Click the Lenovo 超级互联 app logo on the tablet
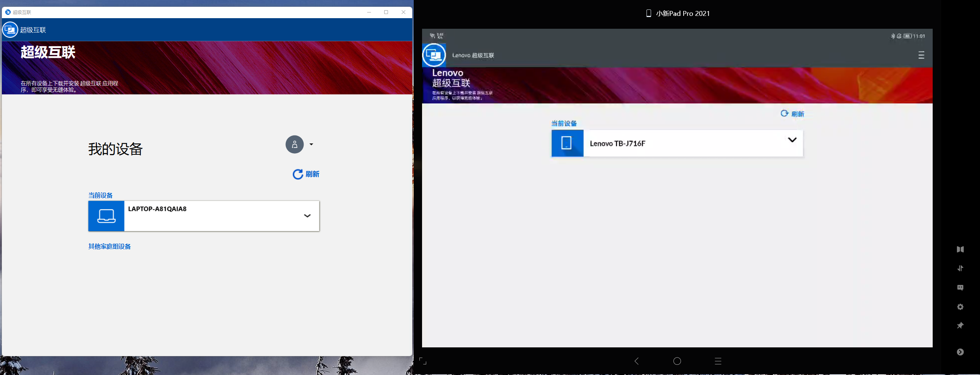This screenshot has width=980, height=375. (434, 55)
